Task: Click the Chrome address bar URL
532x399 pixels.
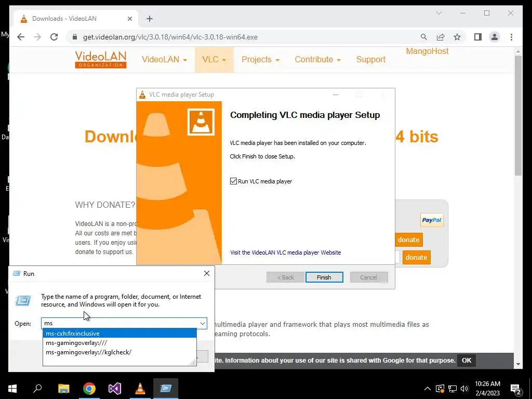Action: point(170,37)
